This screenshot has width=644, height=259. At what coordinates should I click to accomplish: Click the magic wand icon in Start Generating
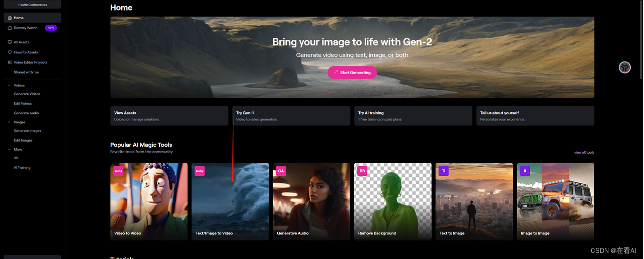click(336, 73)
